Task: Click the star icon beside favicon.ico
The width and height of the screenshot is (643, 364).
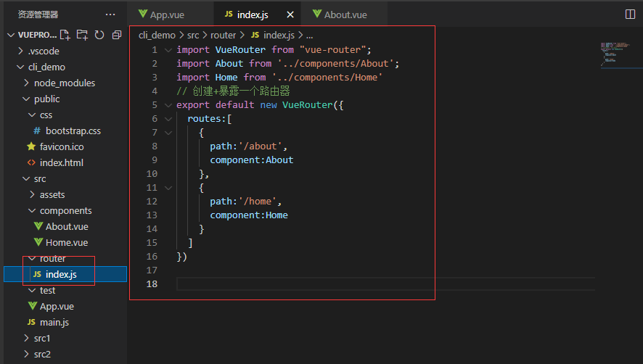Action: click(31, 146)
